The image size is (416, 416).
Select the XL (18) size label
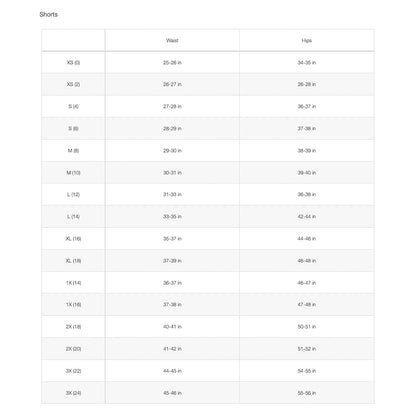click(x=73, y=261)
